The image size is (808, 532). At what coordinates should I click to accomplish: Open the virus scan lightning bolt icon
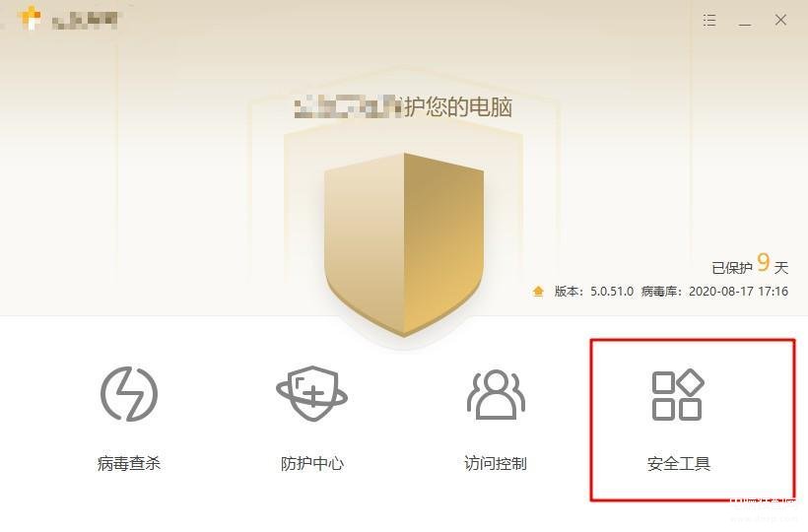(129, 394)
